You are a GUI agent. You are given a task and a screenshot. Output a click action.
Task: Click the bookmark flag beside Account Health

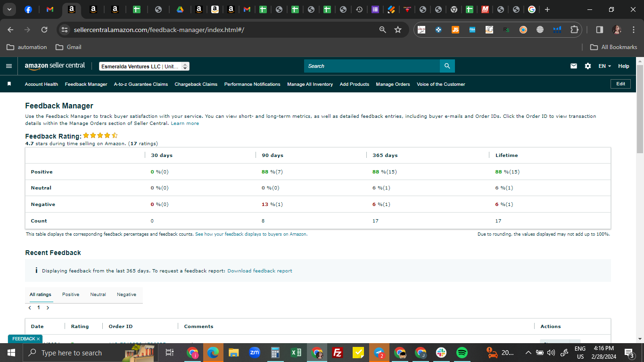tap(9, 84)
